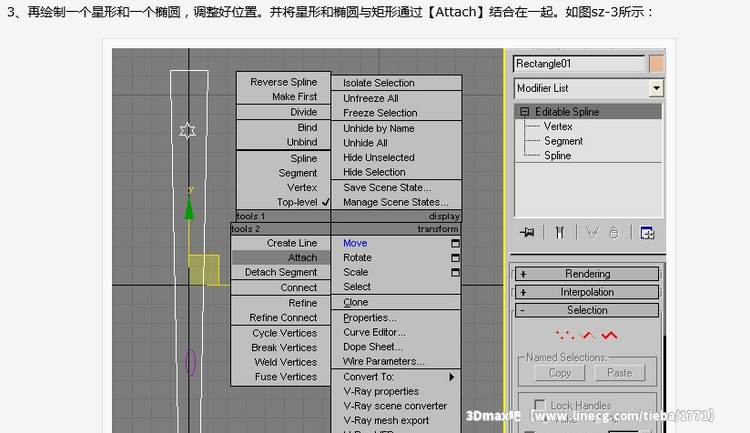The width and height of the screenshot is (750, 433).
Task: Expand the Rendering rollout
Action: pyautogui.click(x=587, y=274)
